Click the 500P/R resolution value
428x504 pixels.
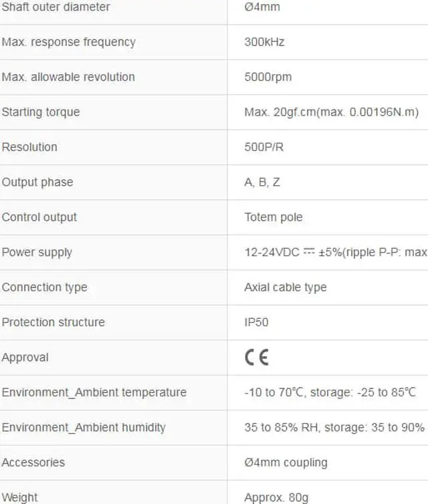pyautogui.click(x=263, y=147)
